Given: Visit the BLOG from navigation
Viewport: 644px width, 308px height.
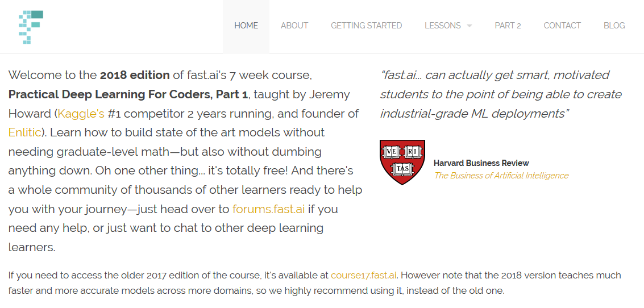Looking at the screenshot, I should coord(614,26).
